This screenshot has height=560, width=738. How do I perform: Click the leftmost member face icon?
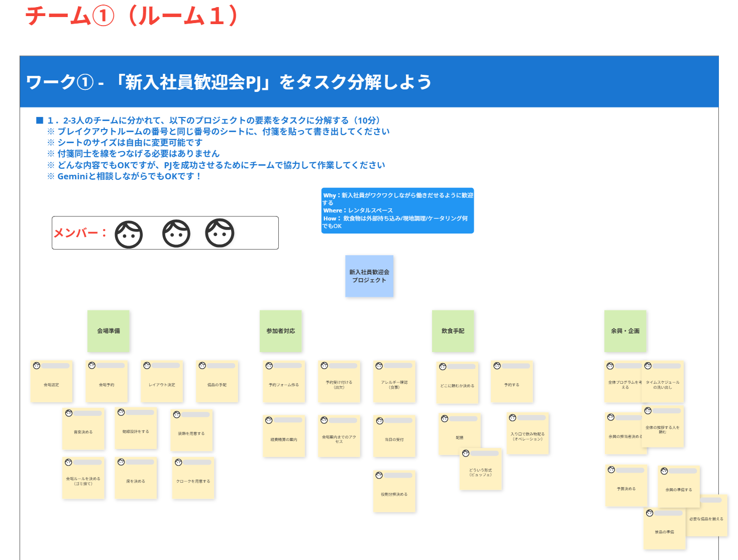tap(129, 234)
